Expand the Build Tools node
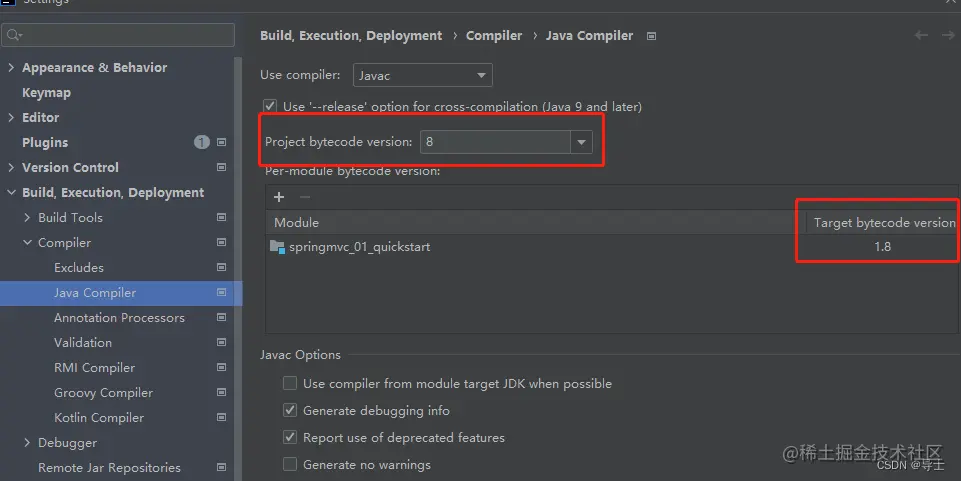The height and width of the screenshot is (481, 961). (27, 218)
